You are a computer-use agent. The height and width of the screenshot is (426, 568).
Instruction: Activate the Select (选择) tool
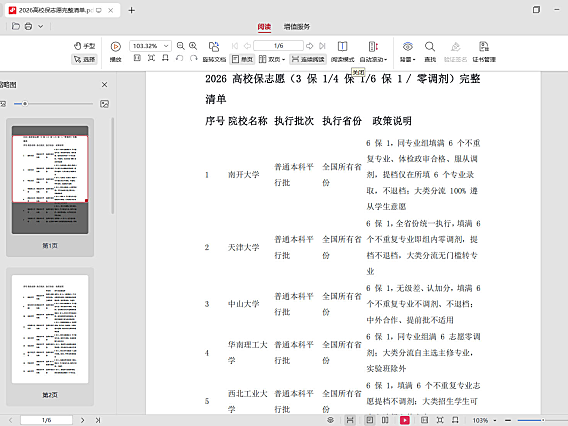pos(84,59)
